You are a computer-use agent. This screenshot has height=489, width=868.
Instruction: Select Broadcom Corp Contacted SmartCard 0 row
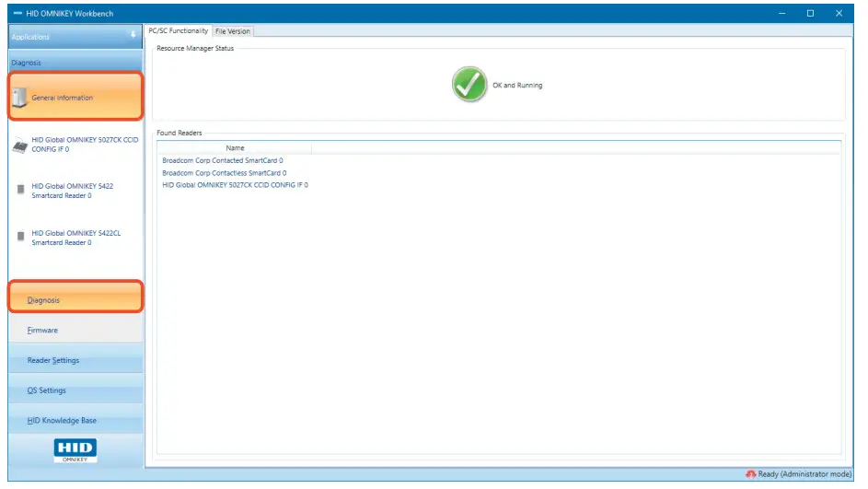click(x=222, y=160)
